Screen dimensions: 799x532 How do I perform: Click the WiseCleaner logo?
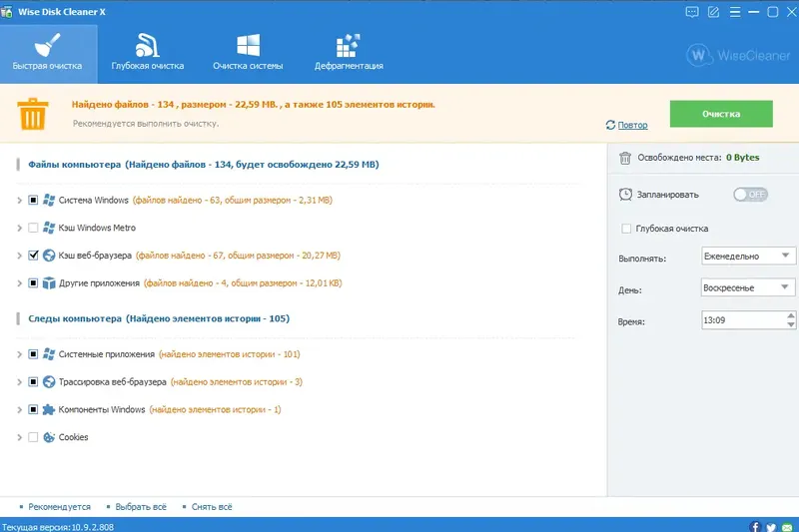738,55
